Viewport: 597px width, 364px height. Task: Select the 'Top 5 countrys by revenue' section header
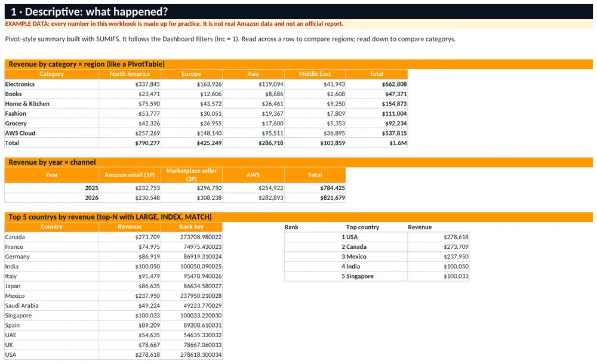298,217
